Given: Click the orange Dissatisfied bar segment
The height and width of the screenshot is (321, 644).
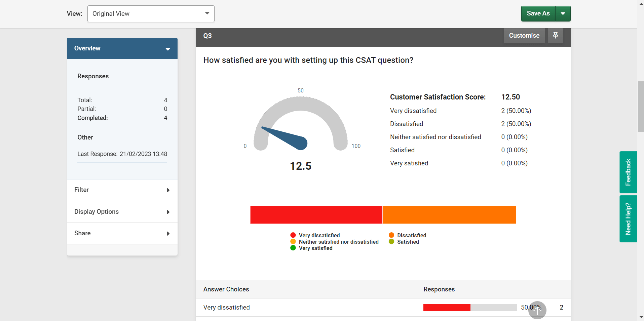Looking at the screenshot, I should 449,215.
